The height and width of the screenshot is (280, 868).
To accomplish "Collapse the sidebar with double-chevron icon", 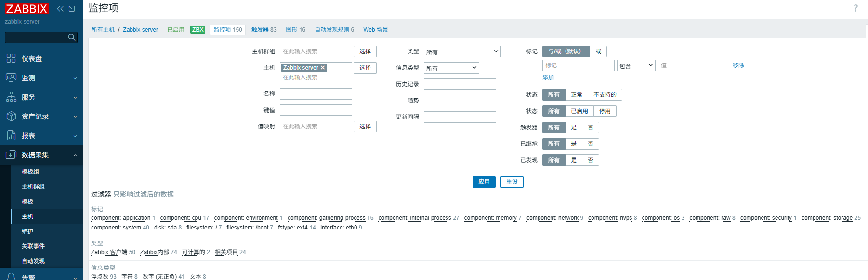I will (x=60, y=9).
